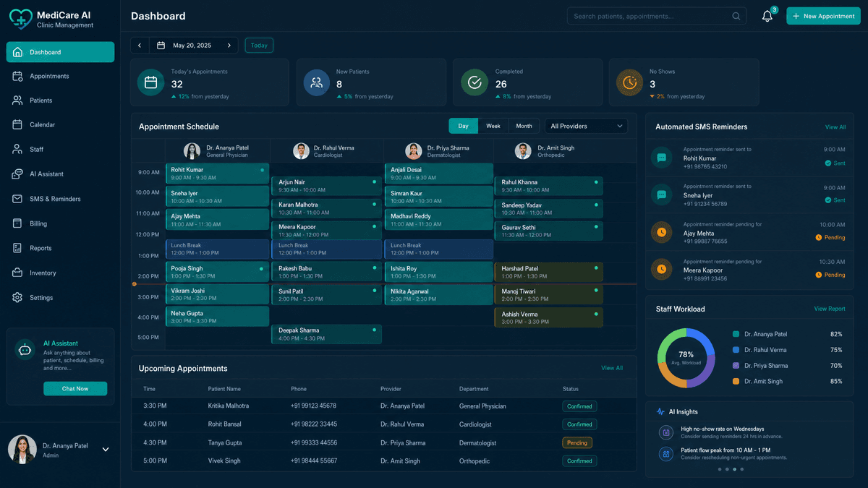The image size is (868, 488).
Task: Go to next date with right chevron
Action: click(229, 46)
